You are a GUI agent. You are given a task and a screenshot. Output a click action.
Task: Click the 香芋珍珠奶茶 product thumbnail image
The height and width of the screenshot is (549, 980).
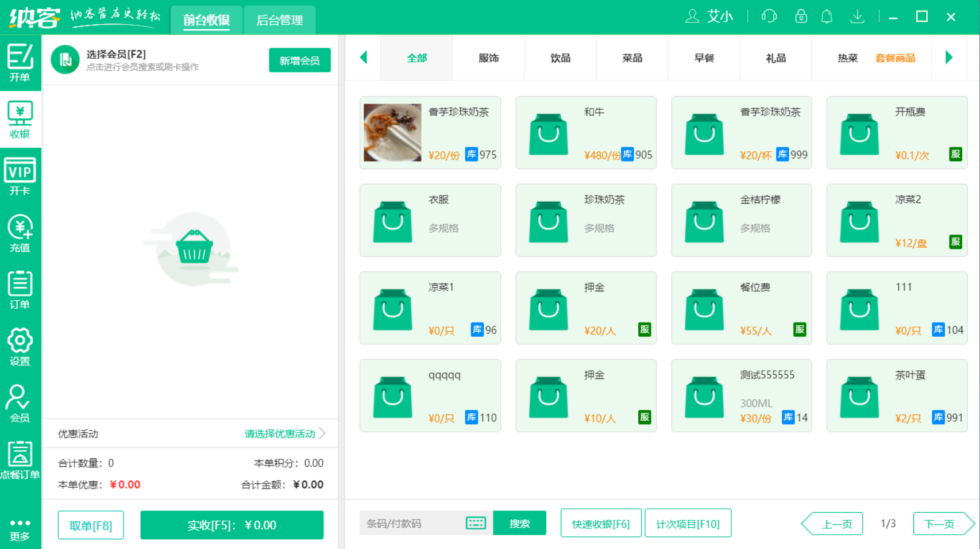click(x=391, y=133)
